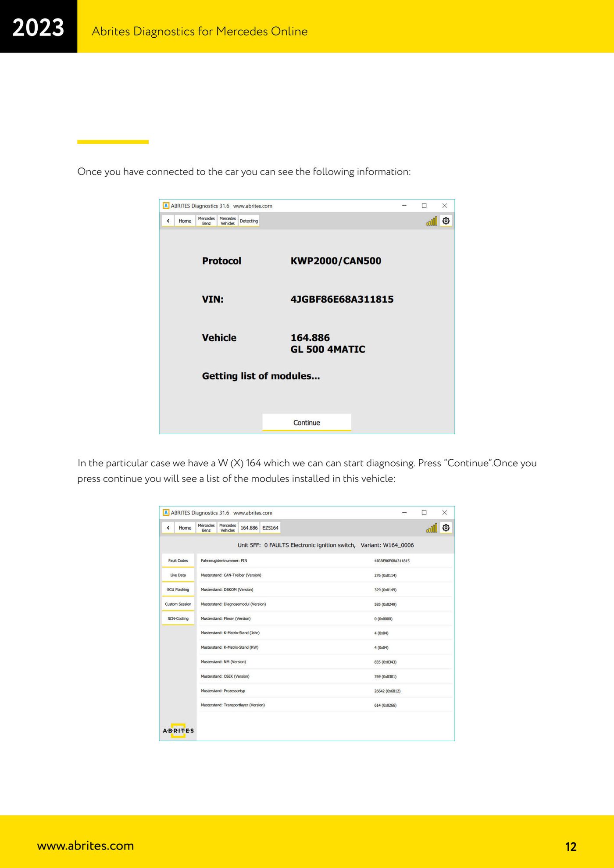Image resolution: width=614 pixels, height=868 pixels.
Task: Select Musterstand: Flexer (Version) row
Action: pos(325,618)
